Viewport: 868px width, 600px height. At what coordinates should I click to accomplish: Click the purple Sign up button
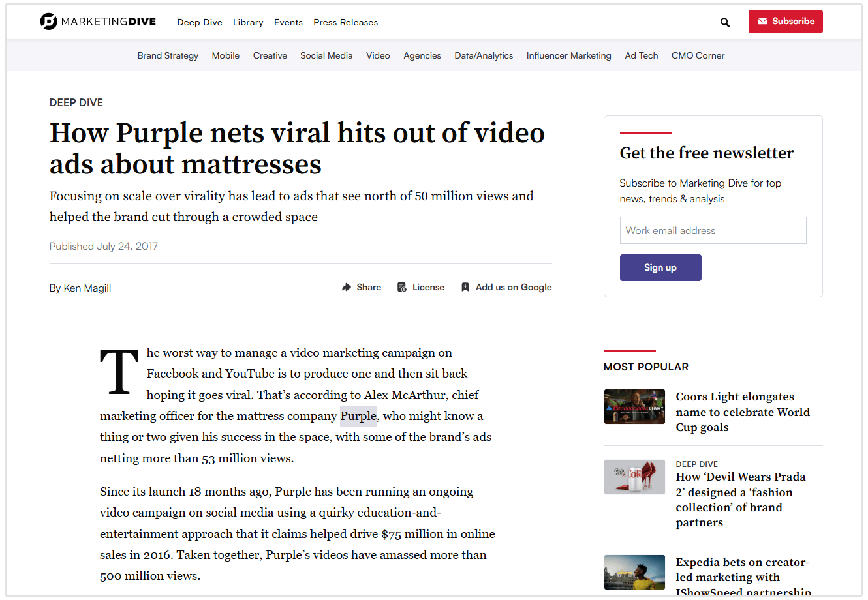pyautogui.click(x=660, y=267)
